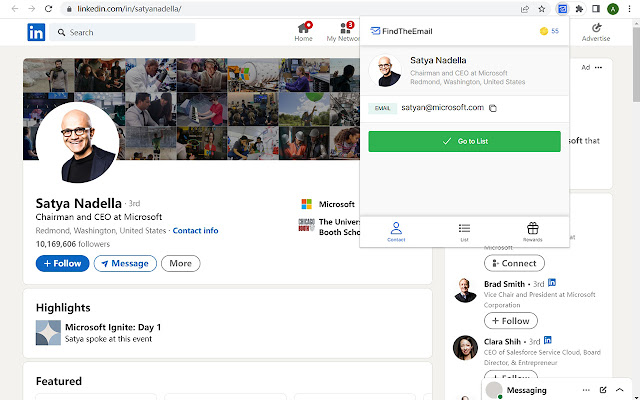The image size is (640, 400).
Task: Open the Chrome profile avatar
Action: point(613,9)
